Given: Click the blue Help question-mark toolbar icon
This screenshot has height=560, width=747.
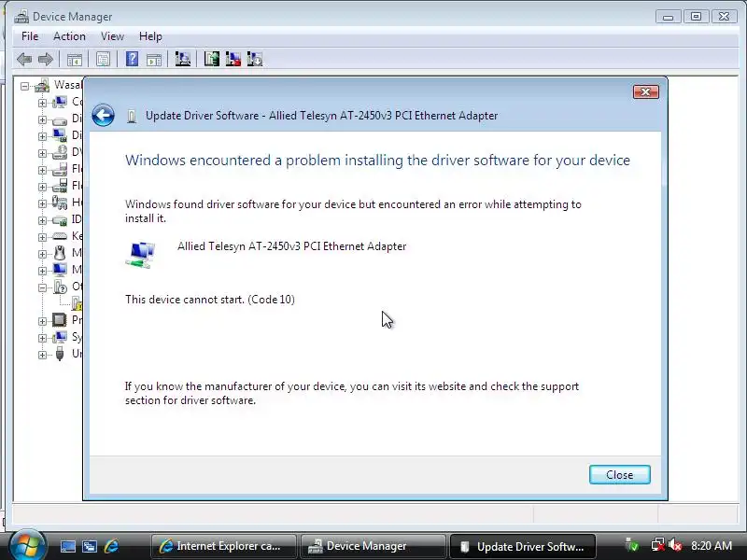Looking at the screenshot, I should point(132,59).
